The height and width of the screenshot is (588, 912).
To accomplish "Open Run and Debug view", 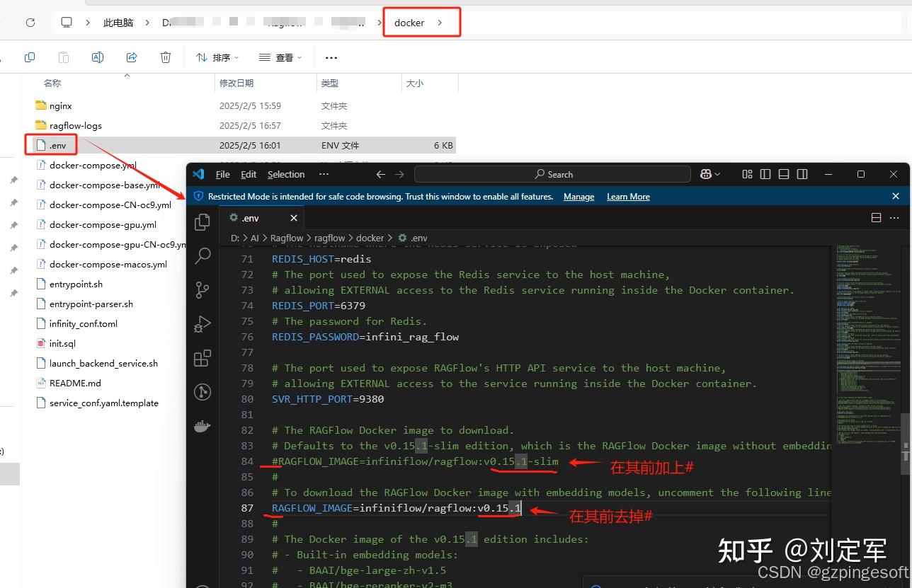I will (x=203, y=324).
